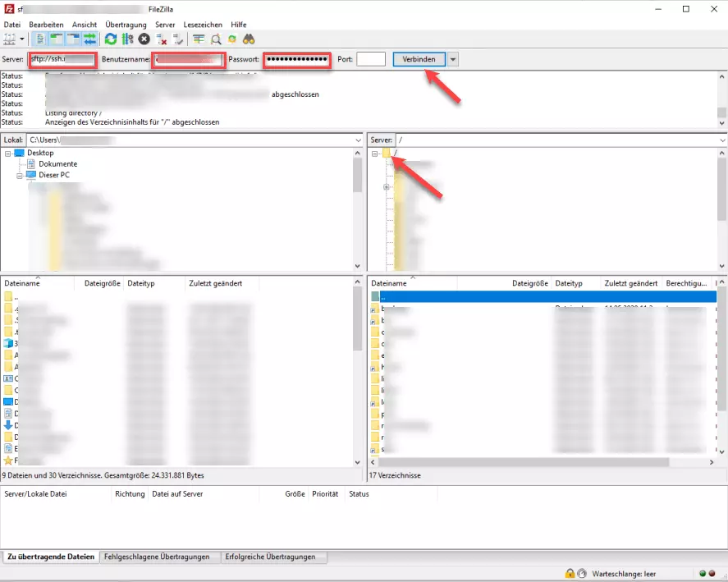Collapse the Desktop tree node
The width and height of the screenshot is (728, 582).
[8, 154]
